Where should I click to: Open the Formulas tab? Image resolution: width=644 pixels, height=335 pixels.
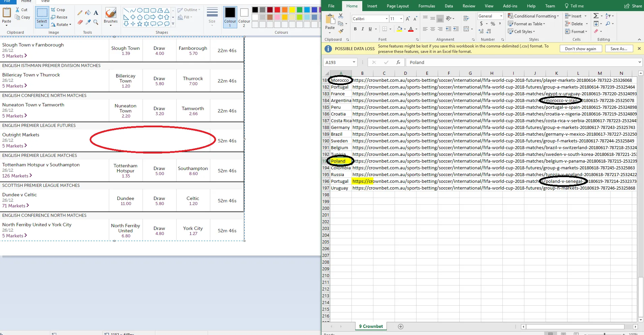tap(427, 6)
